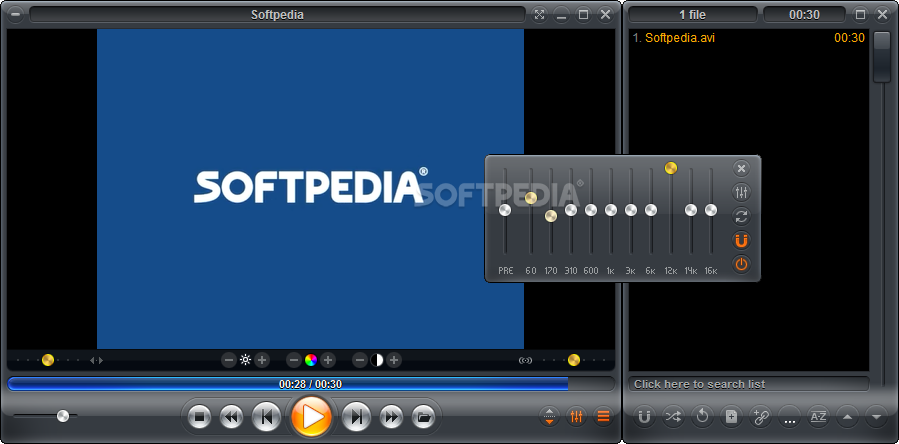The height and width of the screenshot is (444, 899).
Task: Toggle the control bar with the up/down arrows icon
Action: [x=549, y=416]
